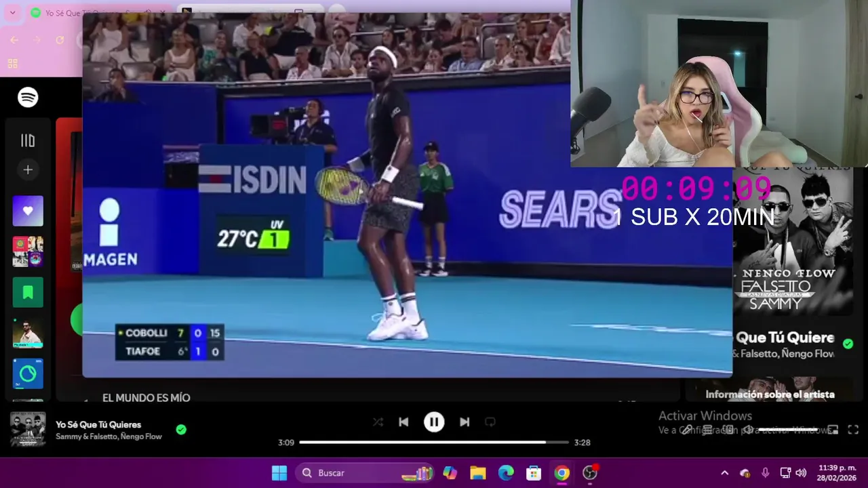
Task: Pause the current song
Action: pyautogui.click(x=434, y=422)
